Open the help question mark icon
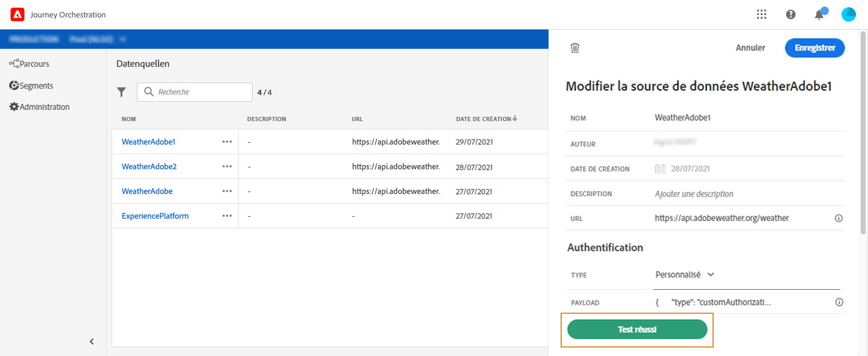Screen dimensions: 868x356 791,14
